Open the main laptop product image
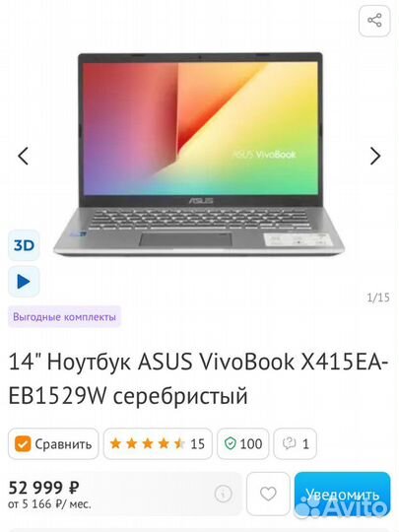The width and height of the screenshot is (399, 532). click(x=199, y=154)
